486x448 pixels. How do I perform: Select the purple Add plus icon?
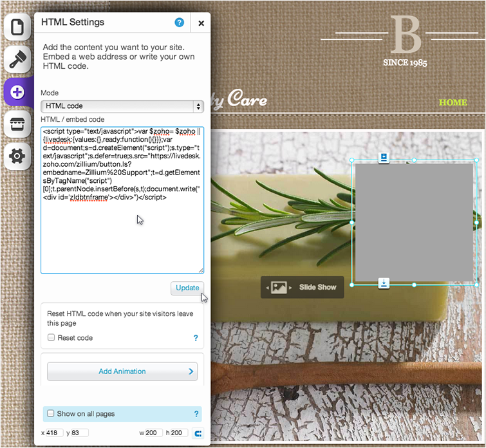[x=17, y=92]
